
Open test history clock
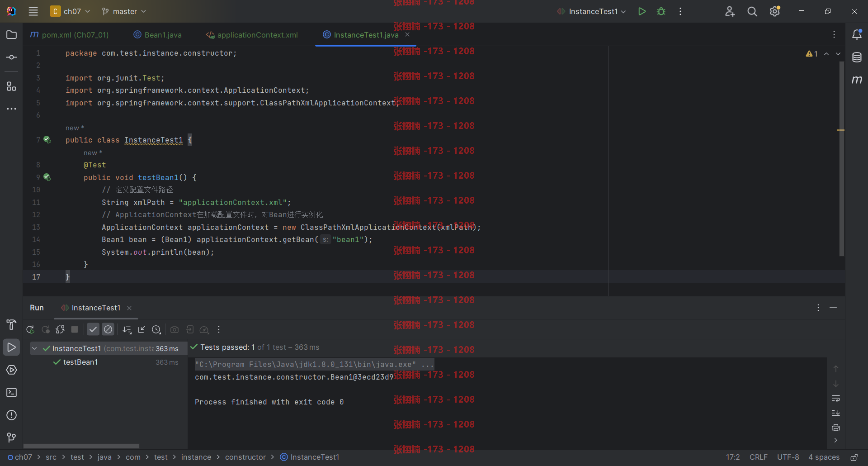point(156,329)
